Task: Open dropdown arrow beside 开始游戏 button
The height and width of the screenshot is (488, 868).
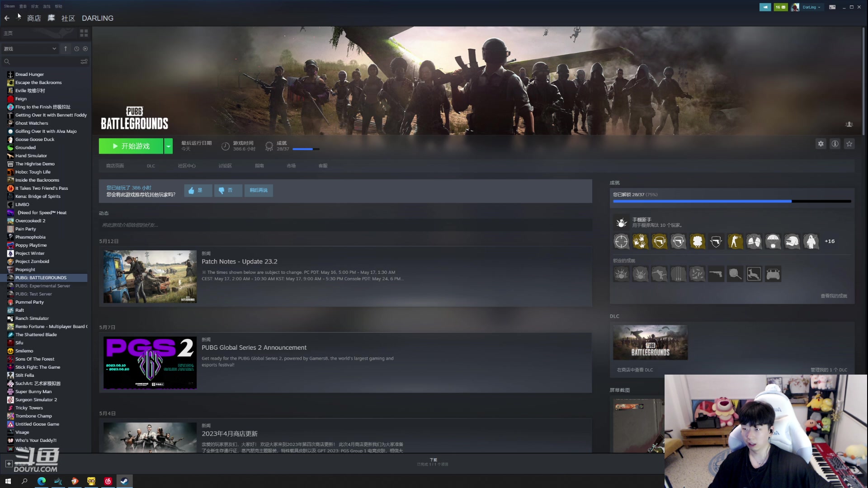Action: 168,146
